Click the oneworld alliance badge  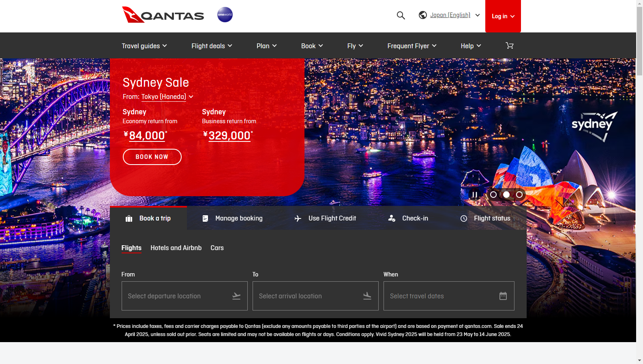click(225, 15)
